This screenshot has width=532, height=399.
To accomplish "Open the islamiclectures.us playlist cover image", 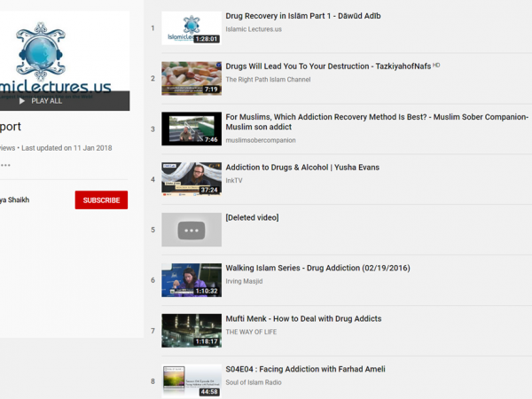I will click(65, 61).
